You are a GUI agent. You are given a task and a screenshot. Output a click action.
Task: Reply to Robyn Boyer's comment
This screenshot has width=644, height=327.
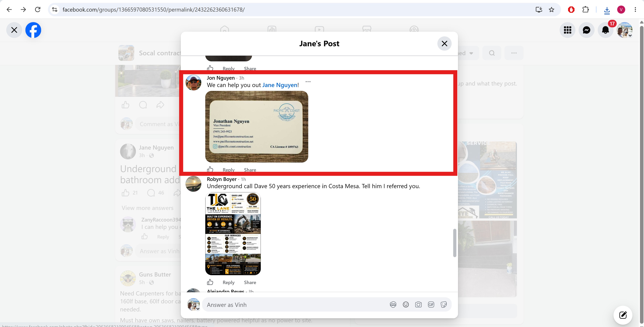tap(228, 282)
